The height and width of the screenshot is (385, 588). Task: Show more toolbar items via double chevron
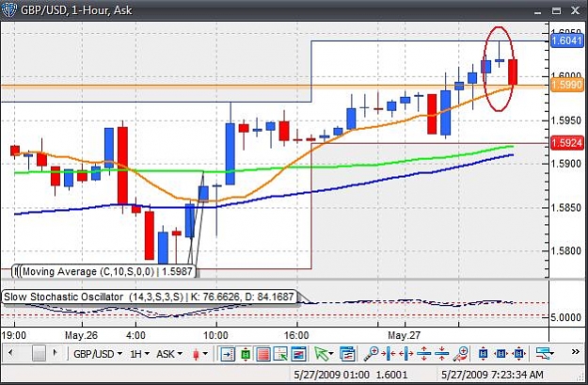(576, 352)
